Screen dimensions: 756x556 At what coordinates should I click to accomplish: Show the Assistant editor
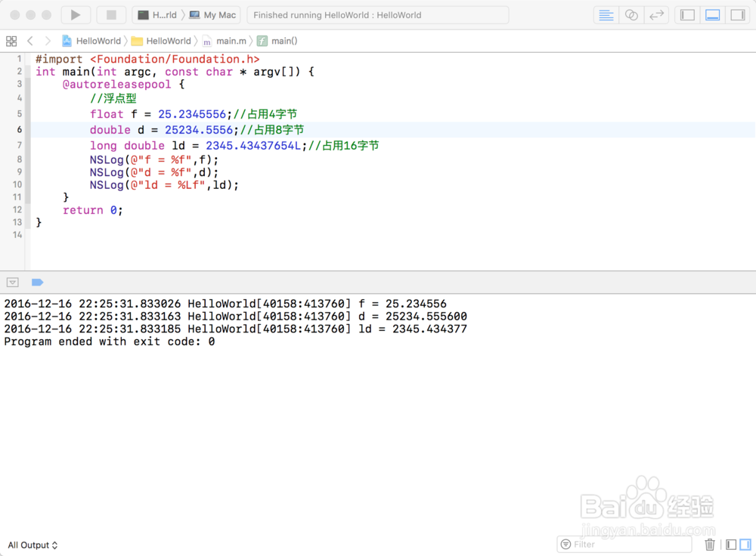pos(631,15)
